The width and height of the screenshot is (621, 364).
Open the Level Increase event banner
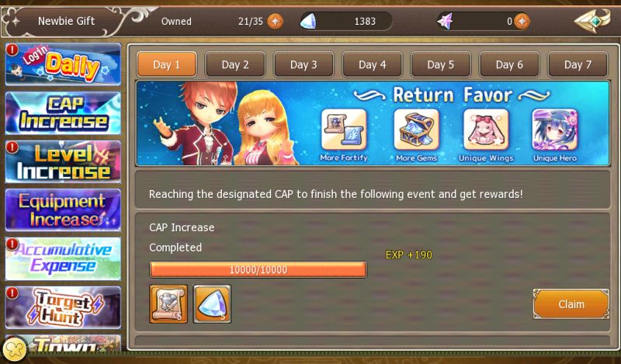click(x=63, y=161)
